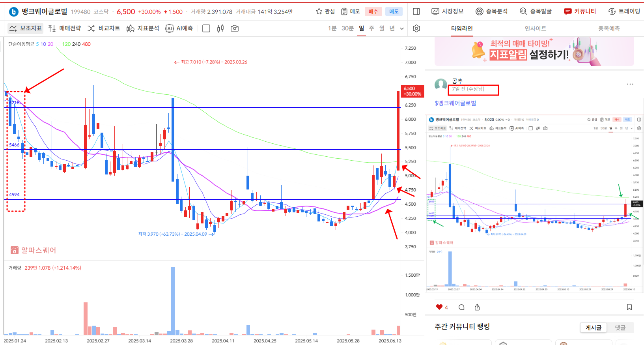644x345 pixels.
Task: Click the 5-day moving average label
Action: 37,44
